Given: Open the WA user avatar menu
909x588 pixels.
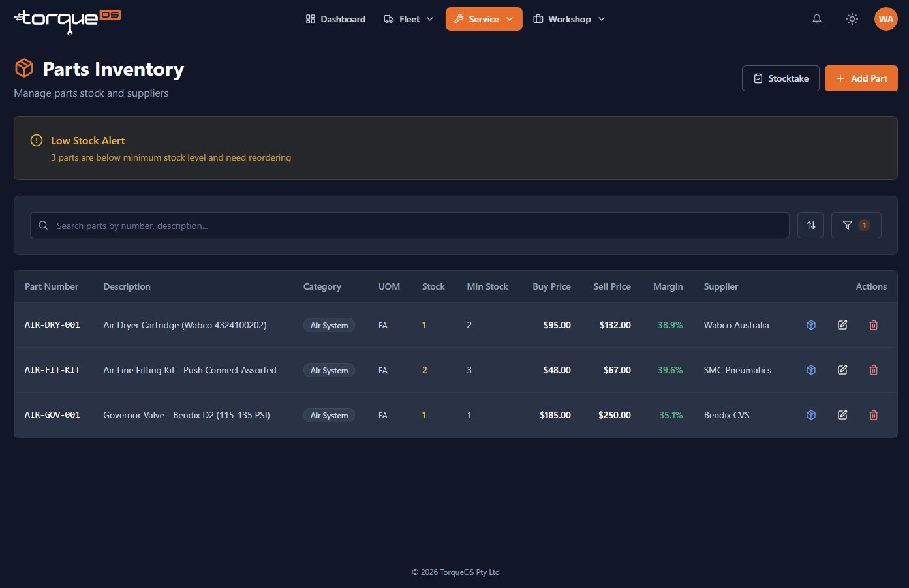Looking at the screenshot, I should pos(886,19).
